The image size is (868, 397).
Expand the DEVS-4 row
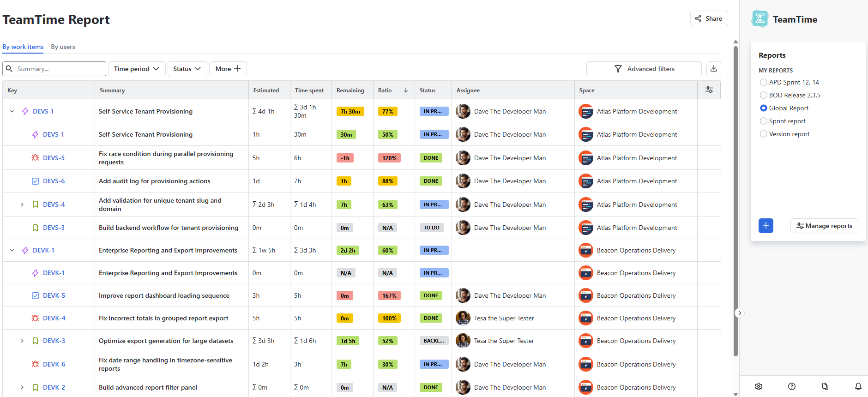click(22, 205)
